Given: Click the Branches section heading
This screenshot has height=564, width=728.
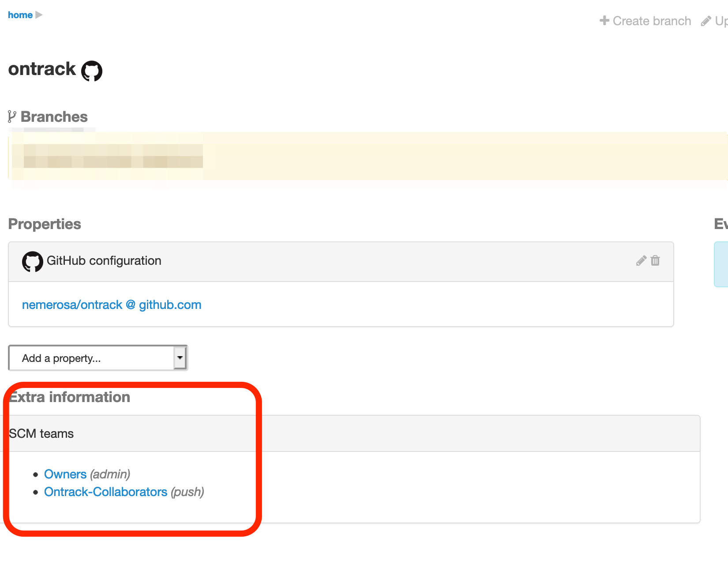Looking at the screenshot, I should [54, 117].
